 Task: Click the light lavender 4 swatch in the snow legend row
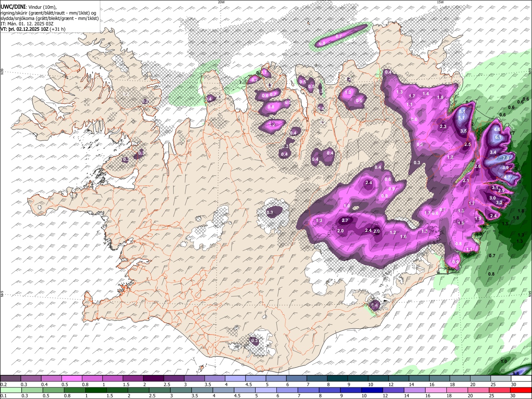click(235, 379)
